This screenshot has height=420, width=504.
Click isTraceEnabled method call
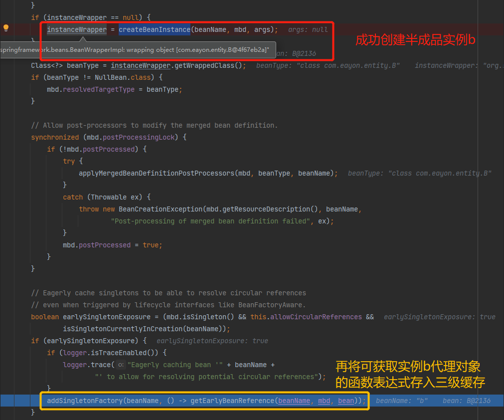coord(119,353)
